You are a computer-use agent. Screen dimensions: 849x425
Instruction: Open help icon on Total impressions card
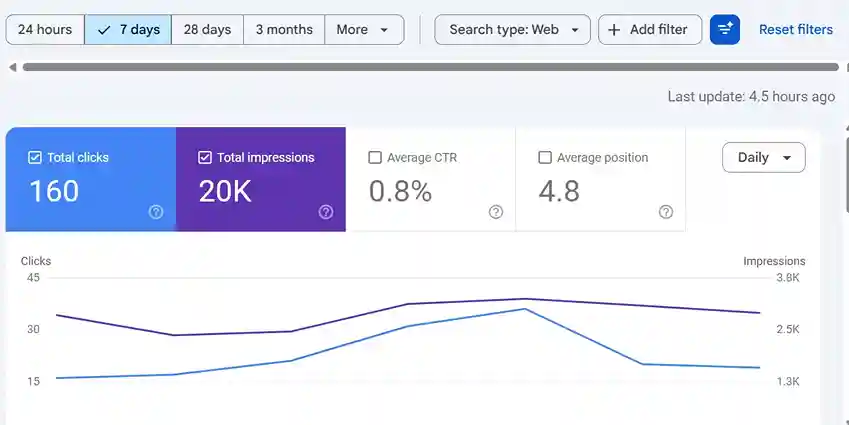[x=326, y=212]
